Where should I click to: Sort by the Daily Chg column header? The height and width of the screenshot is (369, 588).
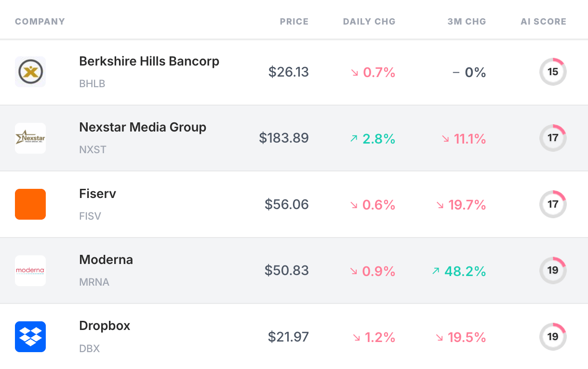click(x=369, y=22)
